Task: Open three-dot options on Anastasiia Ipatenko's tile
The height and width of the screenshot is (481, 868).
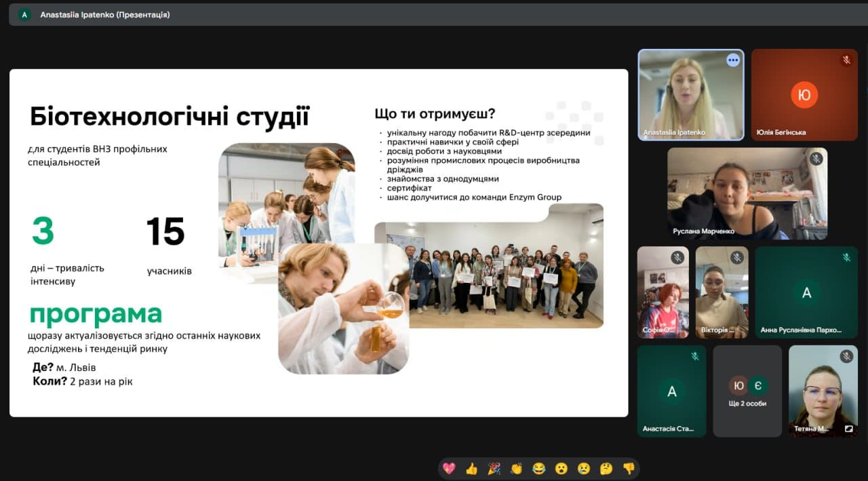Action: coord(733,60)
